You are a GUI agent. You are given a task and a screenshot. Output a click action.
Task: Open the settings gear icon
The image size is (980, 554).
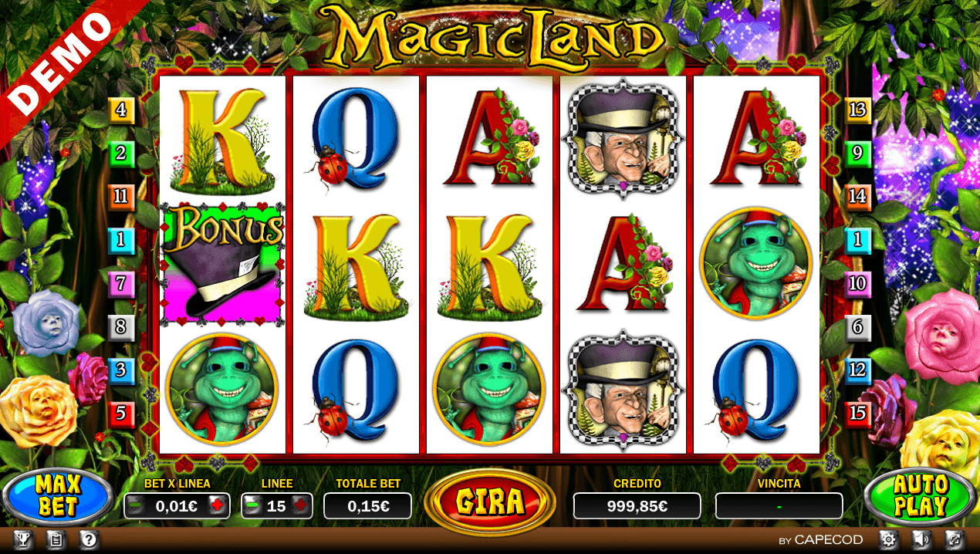pyautogui.click(x=888, y=540)
